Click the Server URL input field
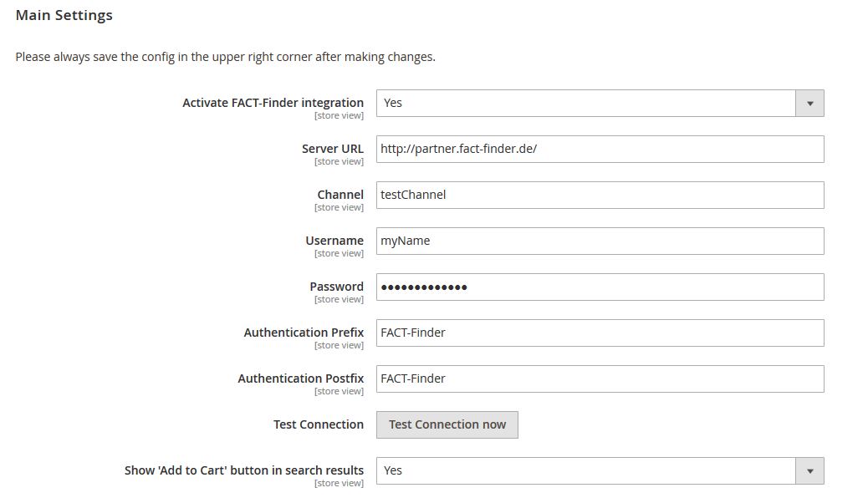 coord(600,150)
